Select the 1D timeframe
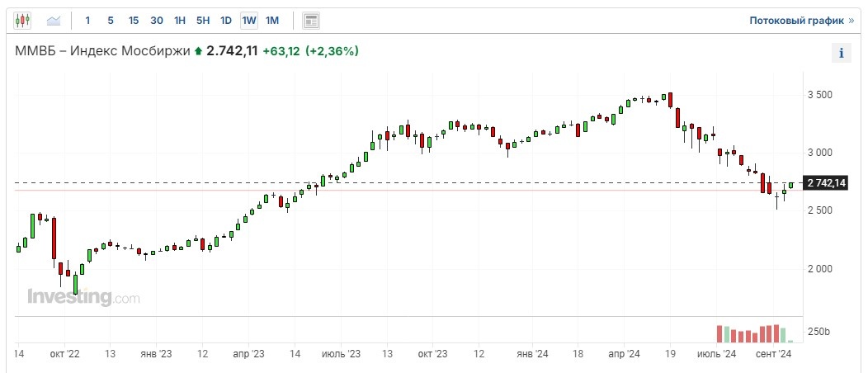 click(225, 21)
